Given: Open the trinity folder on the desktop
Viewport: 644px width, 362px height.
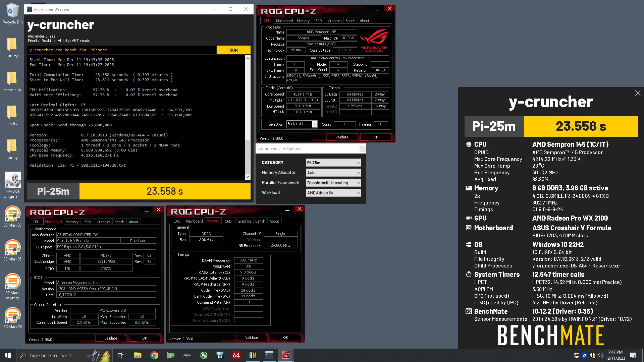Looking at the screenshot, I should [x=12, y=149].
